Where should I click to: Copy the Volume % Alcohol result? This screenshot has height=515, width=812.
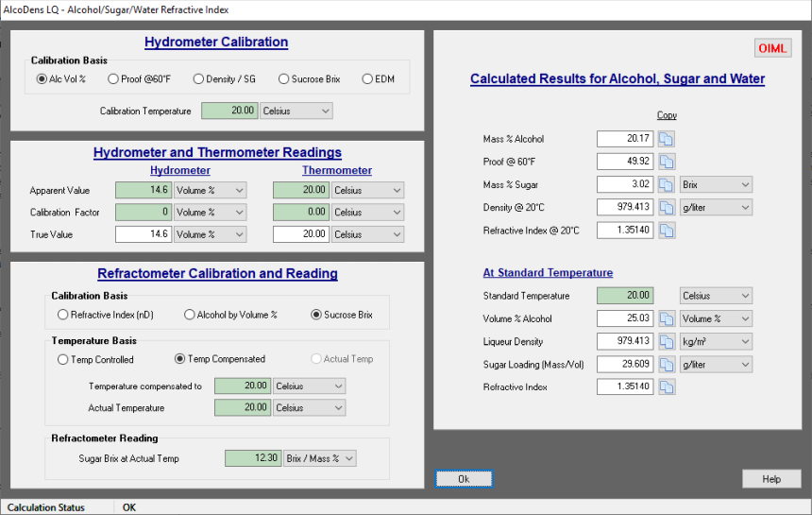click(x=667, y=318)
